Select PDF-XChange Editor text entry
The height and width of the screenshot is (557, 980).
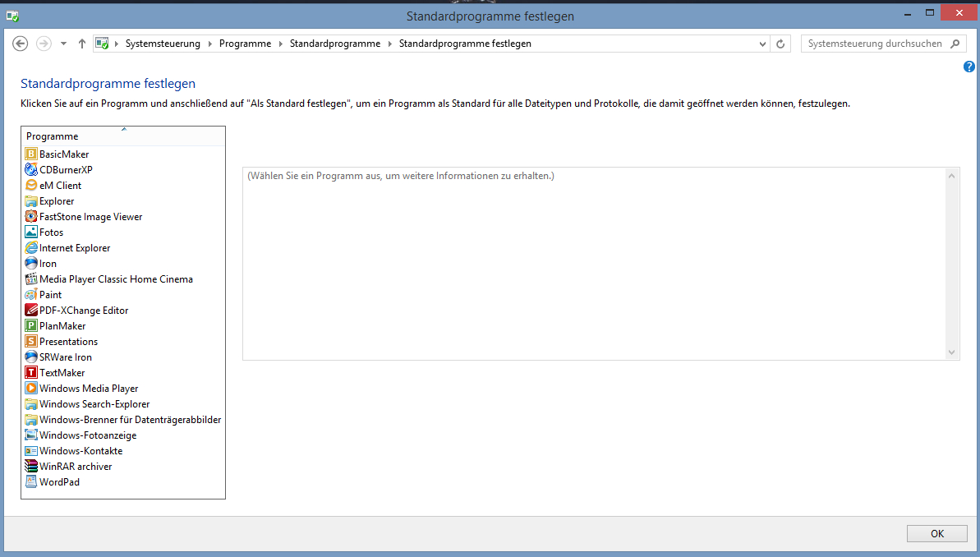[84, 311]
